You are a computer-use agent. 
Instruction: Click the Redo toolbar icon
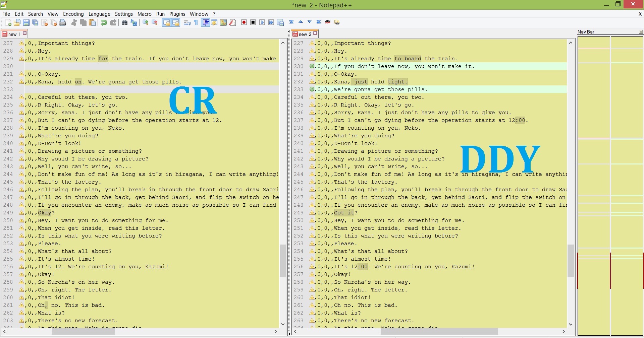click(113, 22)
